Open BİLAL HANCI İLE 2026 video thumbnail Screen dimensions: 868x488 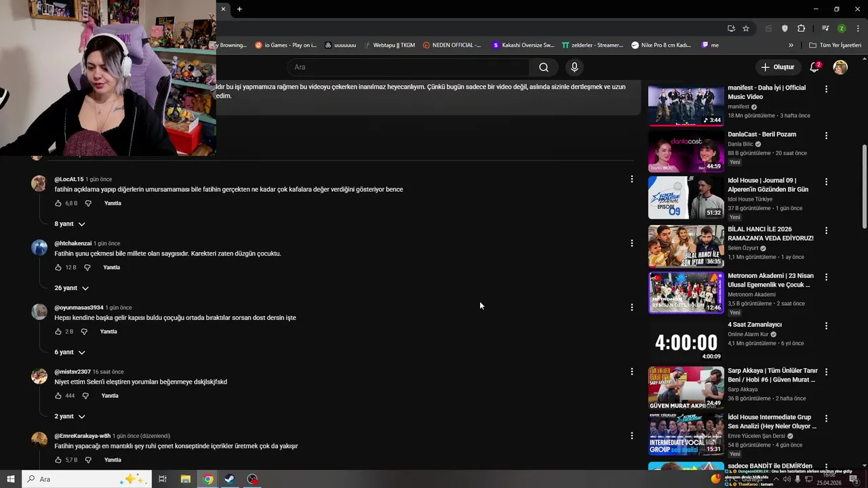(x=686, y=246)
